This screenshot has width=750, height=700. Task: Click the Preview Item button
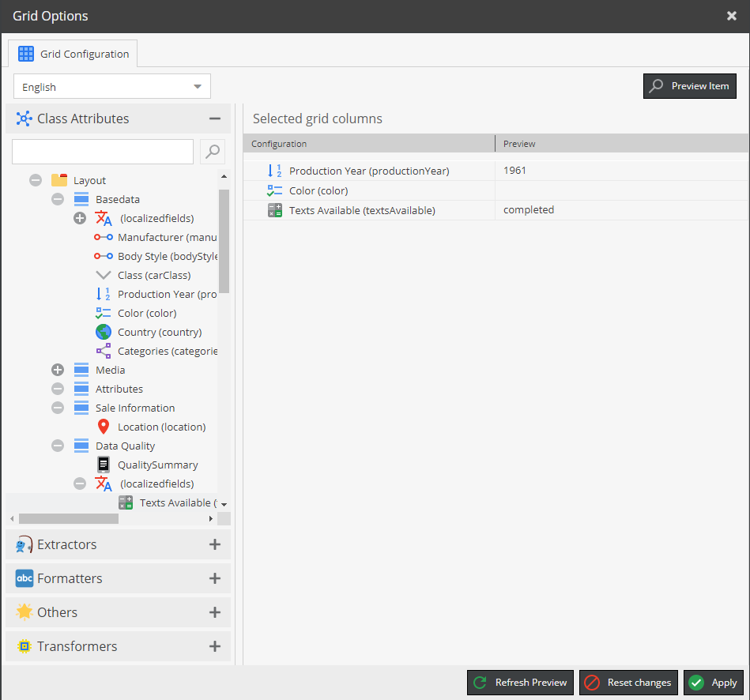pos(690,86)
